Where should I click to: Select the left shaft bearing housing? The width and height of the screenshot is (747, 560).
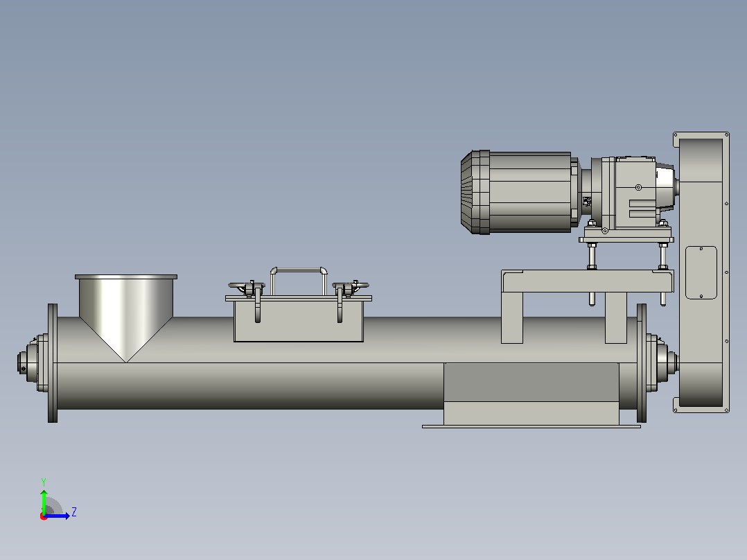point(33,363)
